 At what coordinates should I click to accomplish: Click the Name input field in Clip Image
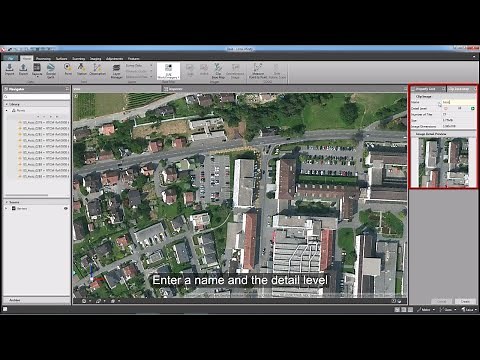tap(459, 102)
